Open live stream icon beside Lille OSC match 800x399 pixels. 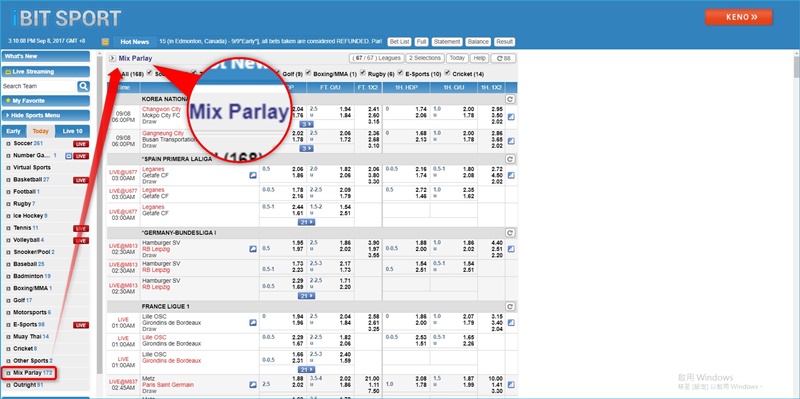(x=253, y=322)
